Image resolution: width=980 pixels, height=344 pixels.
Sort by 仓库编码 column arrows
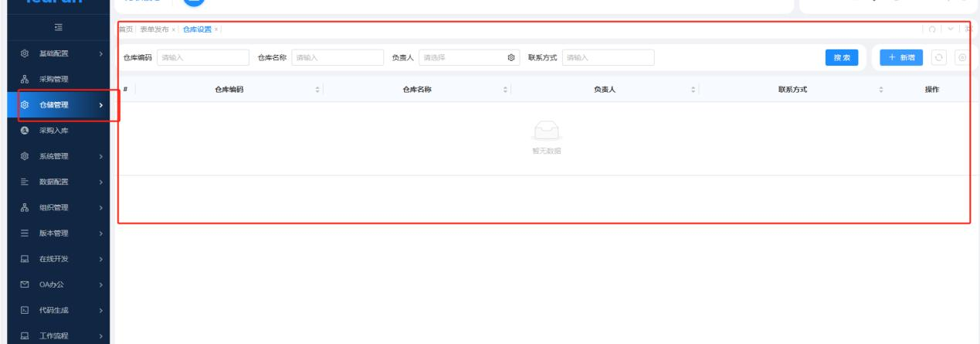click(x=317, y=90)
